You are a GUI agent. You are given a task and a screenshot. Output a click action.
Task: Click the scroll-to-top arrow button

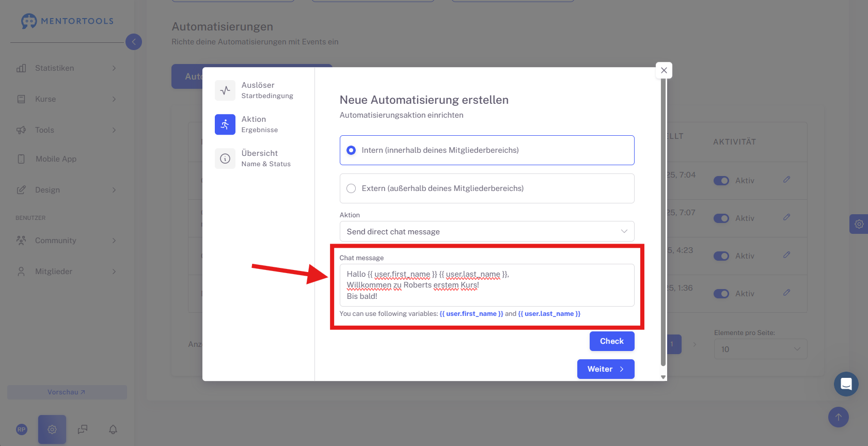pos(839,417)
